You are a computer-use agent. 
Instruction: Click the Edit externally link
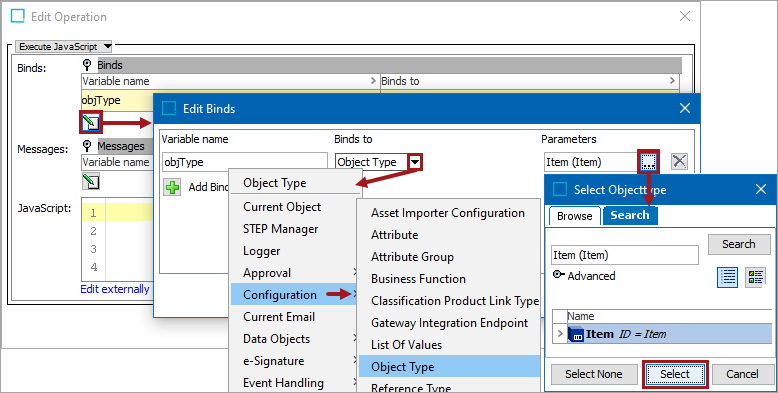115,289
